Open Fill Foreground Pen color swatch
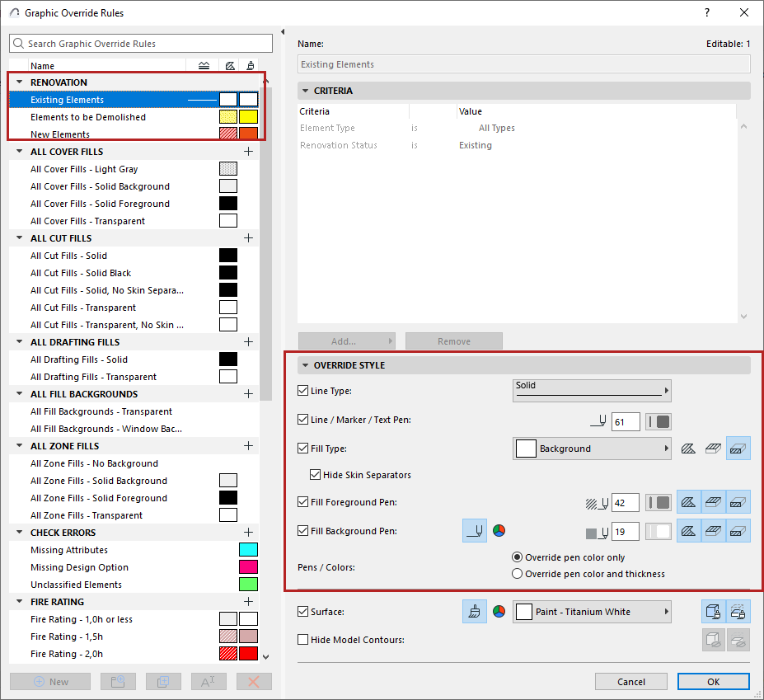This screenshot has height=700, width=764. (659, 503)
